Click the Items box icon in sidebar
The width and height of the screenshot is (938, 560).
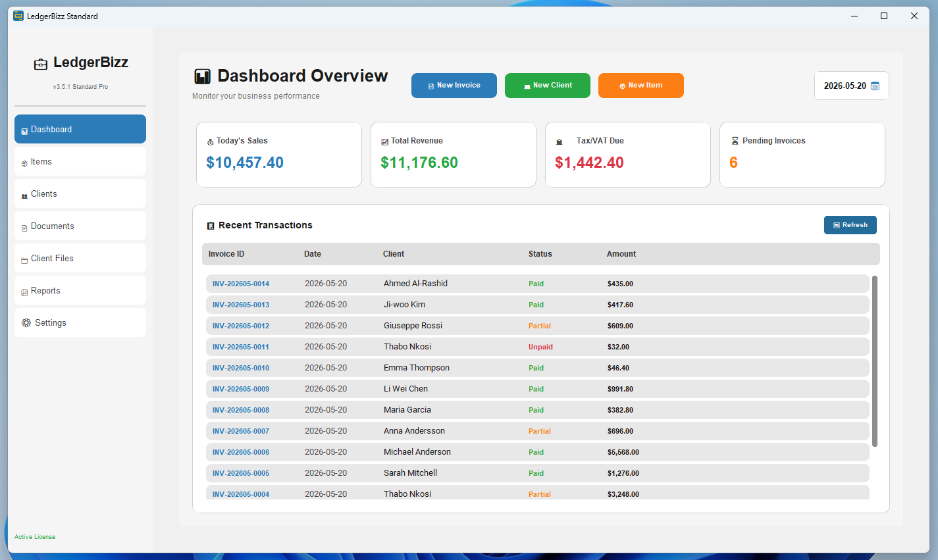pos(24,163)
